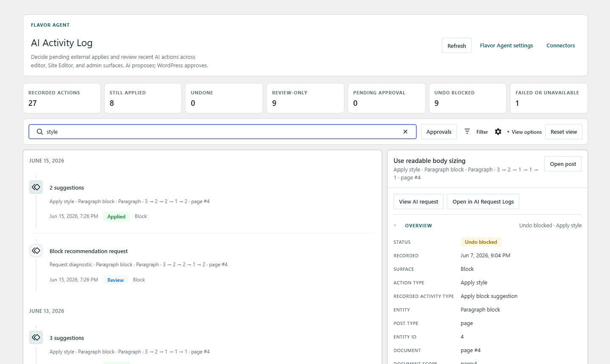
Task: Click the Paragraph block entity value
Action: point(480,309)
